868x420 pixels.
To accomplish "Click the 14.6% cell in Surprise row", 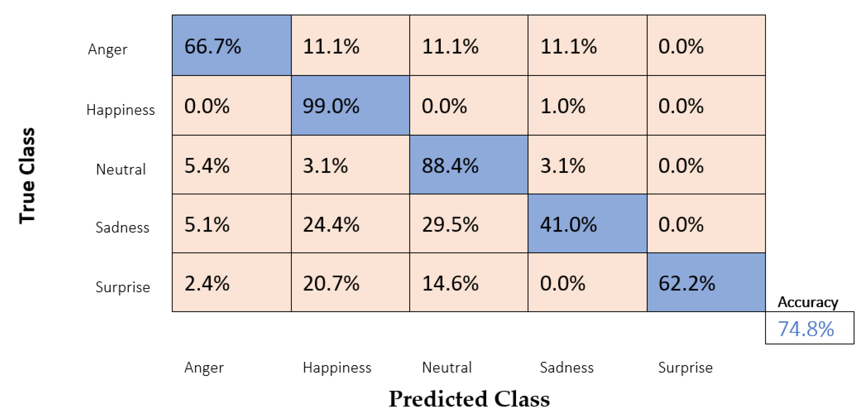I will click(468, 282).
